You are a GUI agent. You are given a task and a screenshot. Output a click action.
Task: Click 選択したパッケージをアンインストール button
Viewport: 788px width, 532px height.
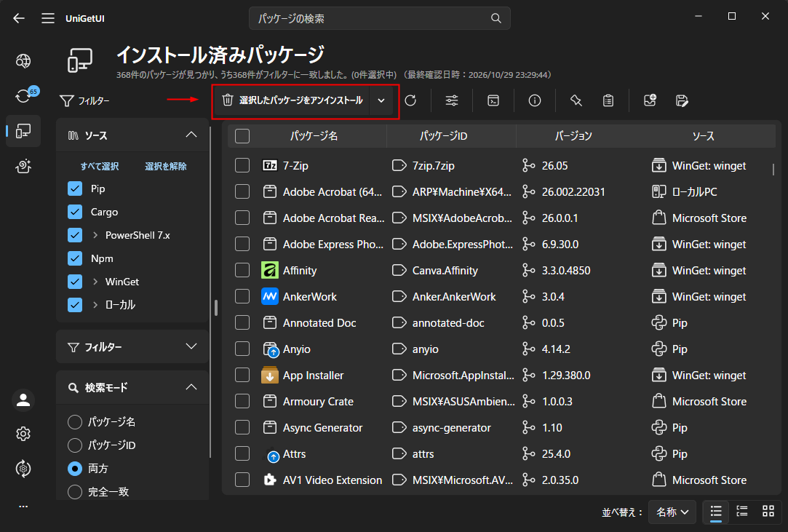[x=292, y=100]
